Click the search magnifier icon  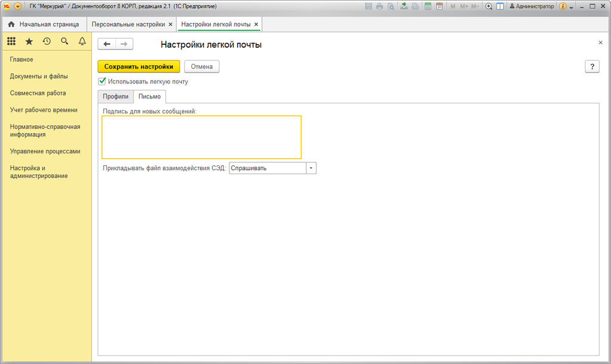coord(64,41)
